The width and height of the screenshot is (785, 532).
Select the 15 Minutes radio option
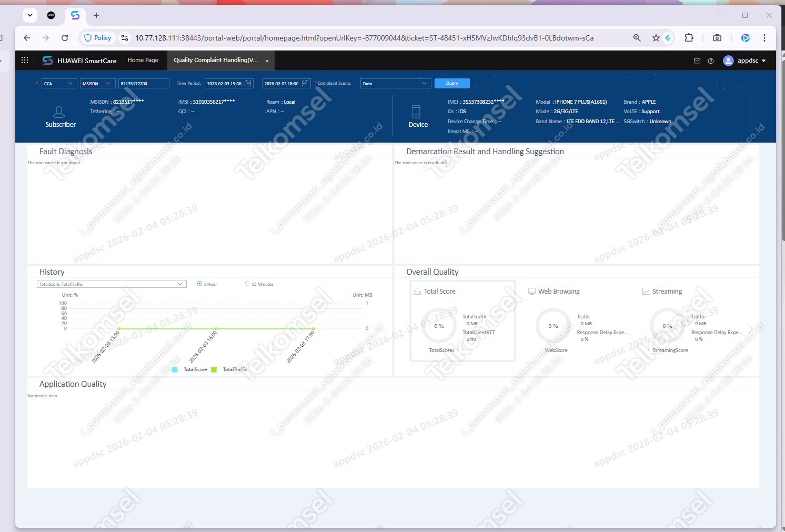point(247,284)
